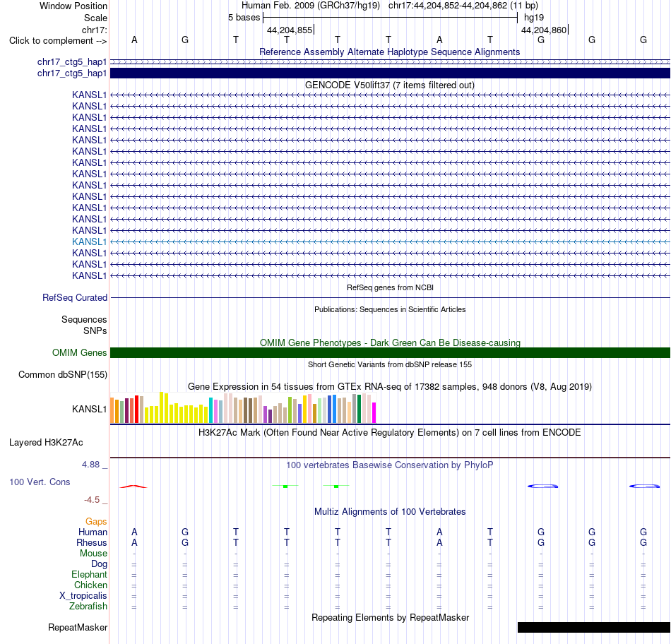Click KANSL1 label beside GTEx bar chart
Viewport: 671px width, 644px height.
[89, 409]
